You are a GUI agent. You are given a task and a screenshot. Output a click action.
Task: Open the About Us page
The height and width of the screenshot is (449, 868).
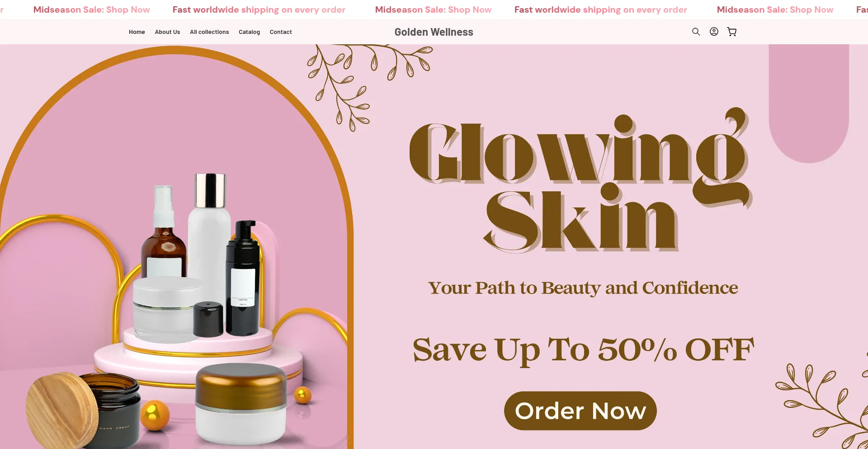[167, 32]
